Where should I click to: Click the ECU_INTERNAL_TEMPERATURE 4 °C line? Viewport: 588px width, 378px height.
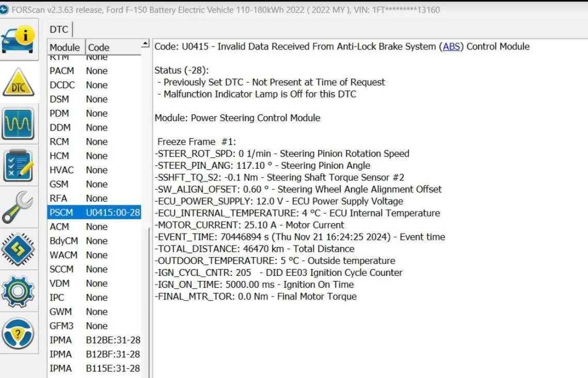pyautogui.click(x=297, y=213)
